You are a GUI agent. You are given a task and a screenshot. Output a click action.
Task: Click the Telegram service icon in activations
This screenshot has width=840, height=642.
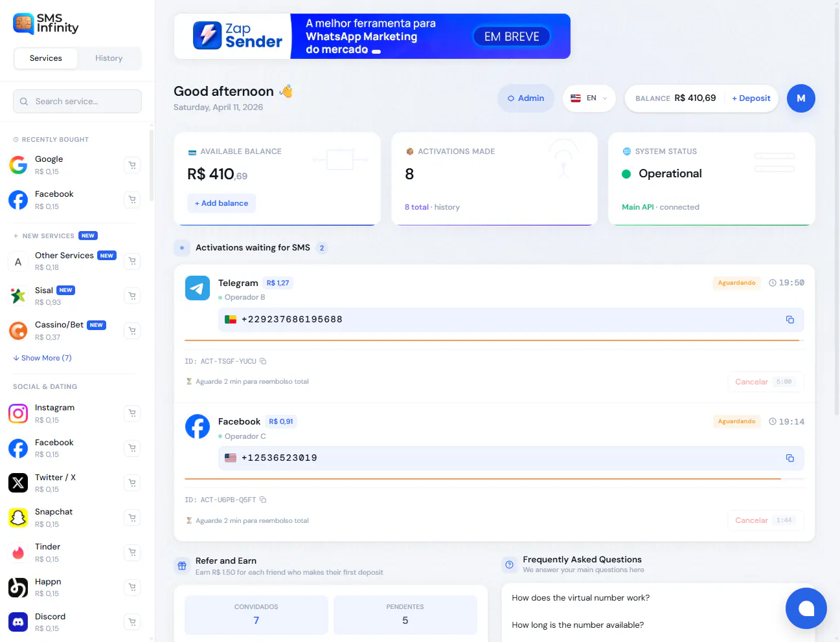198,288
